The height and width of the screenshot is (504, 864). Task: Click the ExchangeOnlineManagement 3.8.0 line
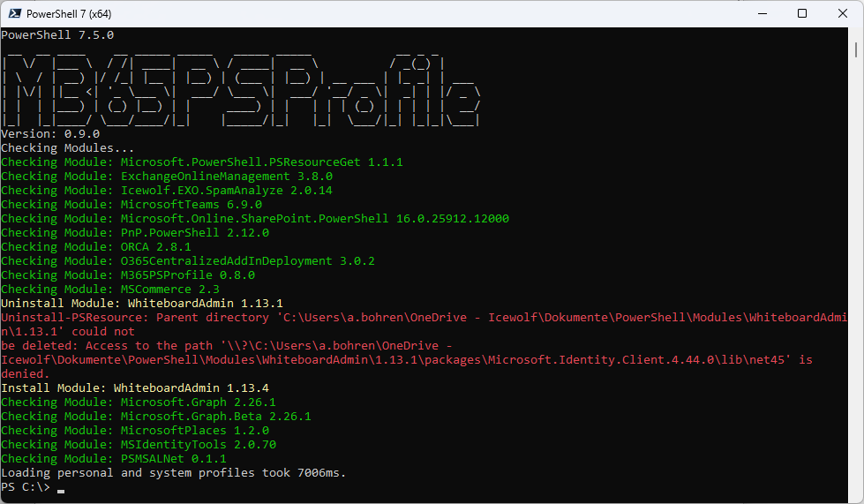167,177
